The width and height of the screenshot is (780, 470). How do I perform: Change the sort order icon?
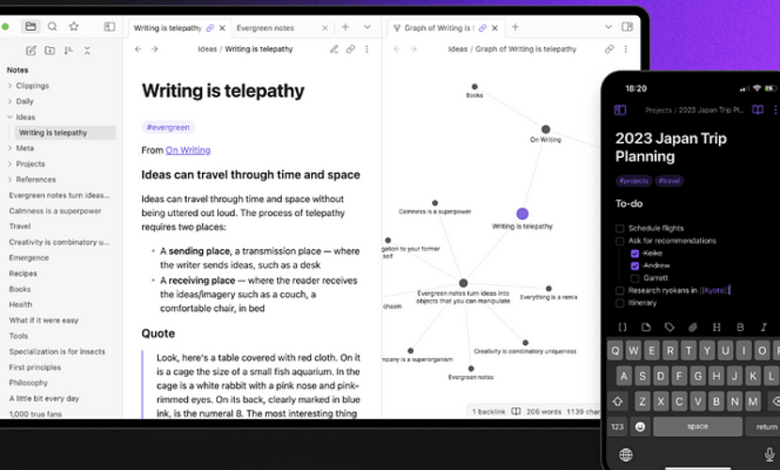point(69,51)
